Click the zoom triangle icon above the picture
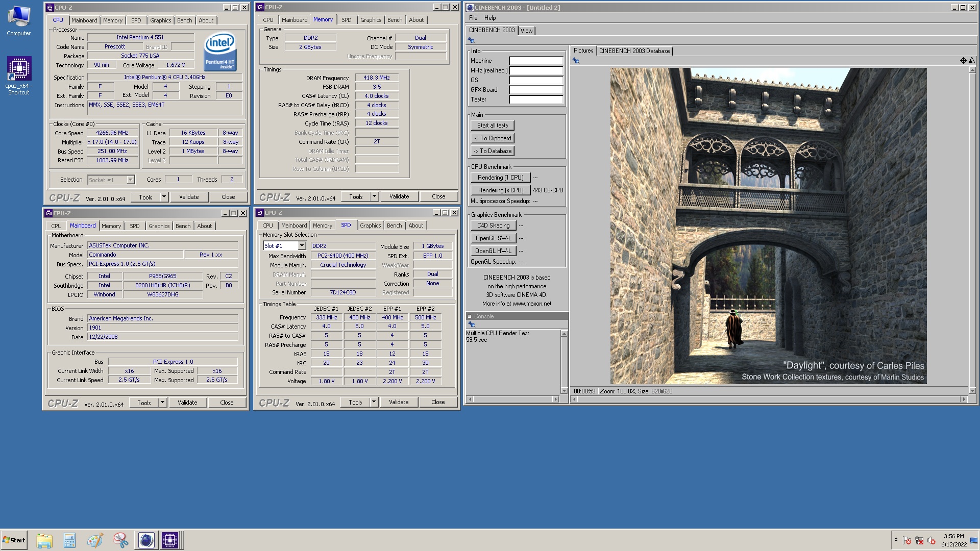This screenshot has width=980, height=551. click(971, 61)
